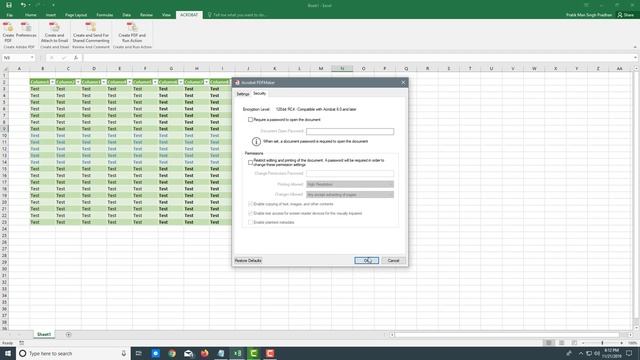Click Create and Attach to Email
Viewport: 640px width, 360px height.
pos(54,33)
